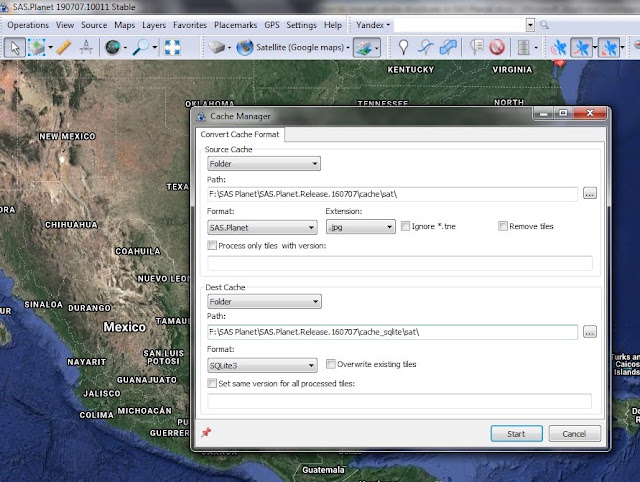Select the arrow pointer move tool
This screenshot has width=640, height=482.
(15, 48)
